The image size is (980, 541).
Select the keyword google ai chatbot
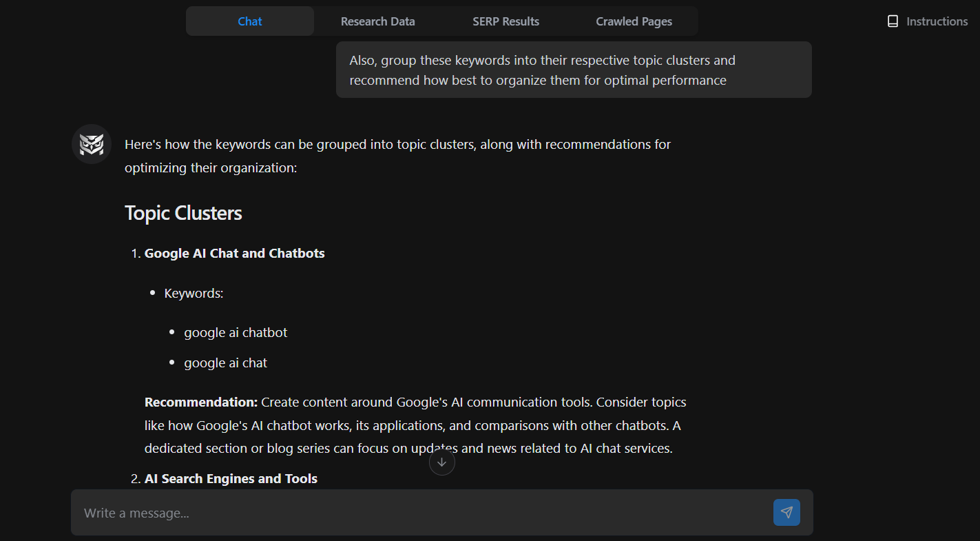click(236, 332)
